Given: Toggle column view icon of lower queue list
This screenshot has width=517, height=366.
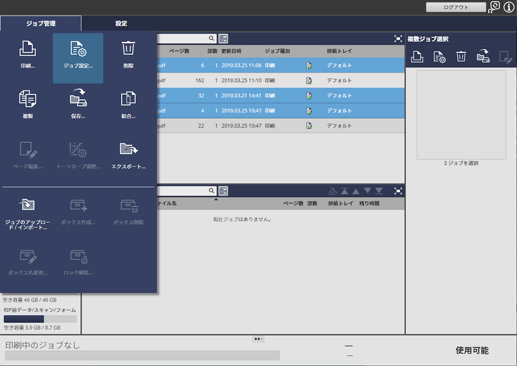Looking at the screenshot, I should (223, 191).
